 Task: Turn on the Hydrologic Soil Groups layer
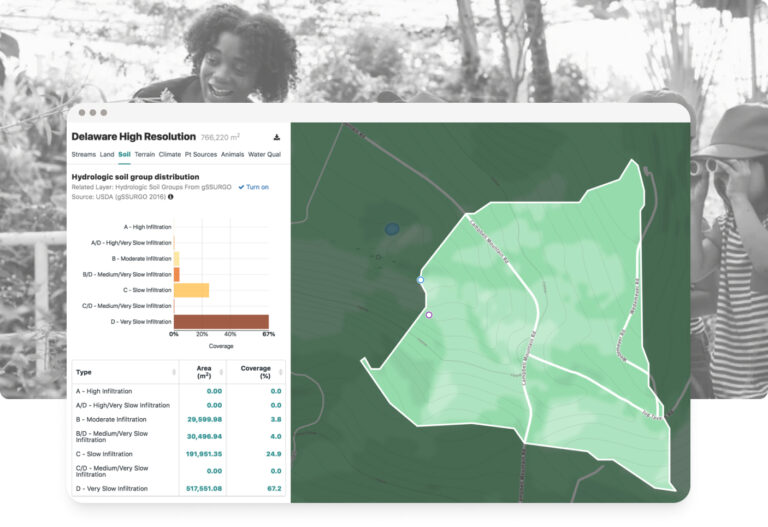coord(253,187)
